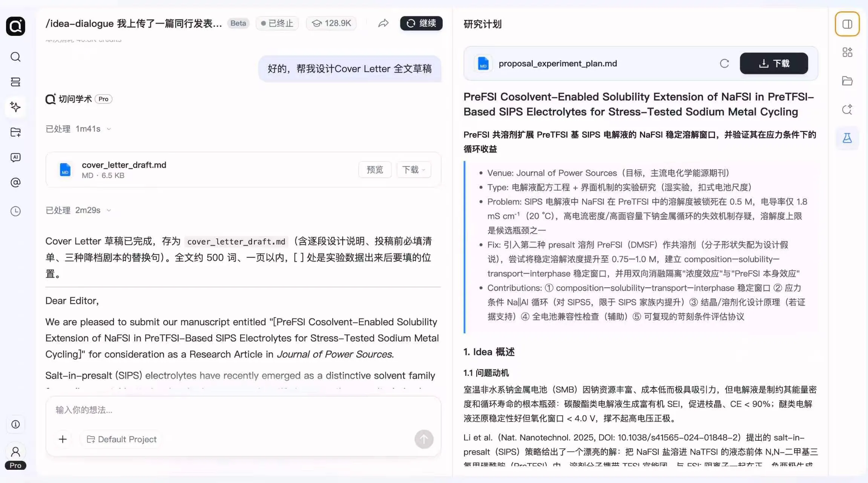The width and height of the screenshot is (868, 483).
Task: Click the info icon near sidebar bottom
Action: tap(15, 425)
